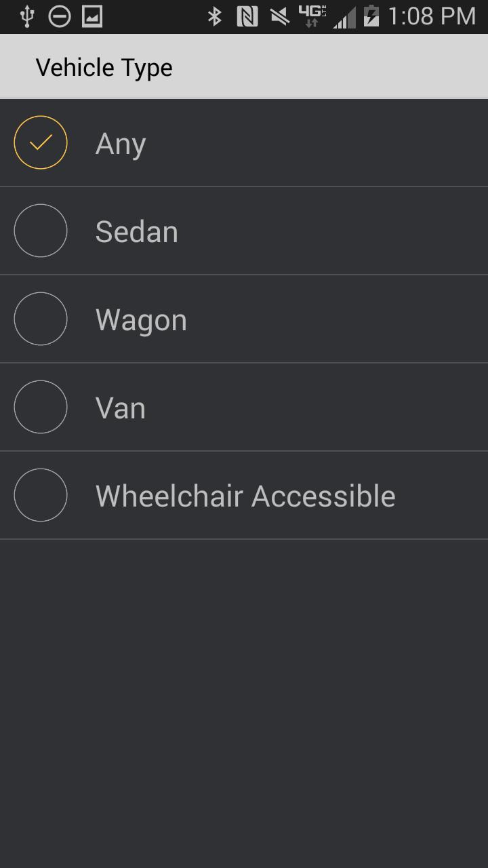Tap the do-not-disturb icon in status bar

point(60,16)
